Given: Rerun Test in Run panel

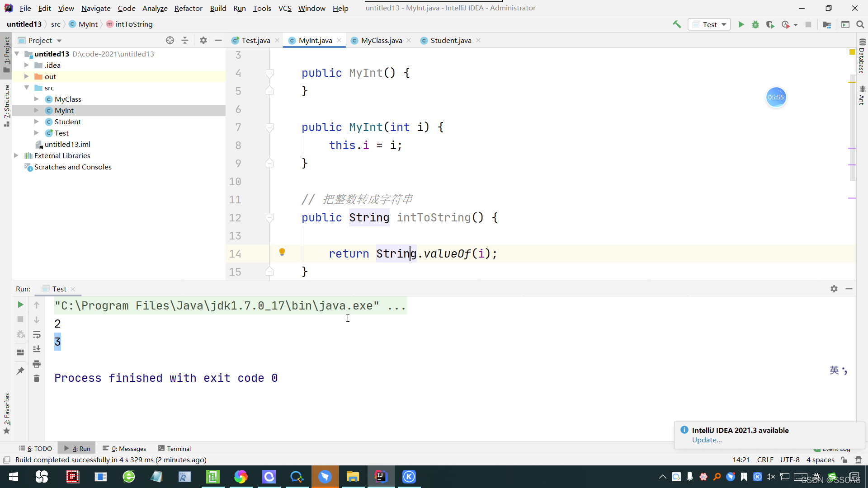Looking at the screenshot, I should tap(20, 305).
